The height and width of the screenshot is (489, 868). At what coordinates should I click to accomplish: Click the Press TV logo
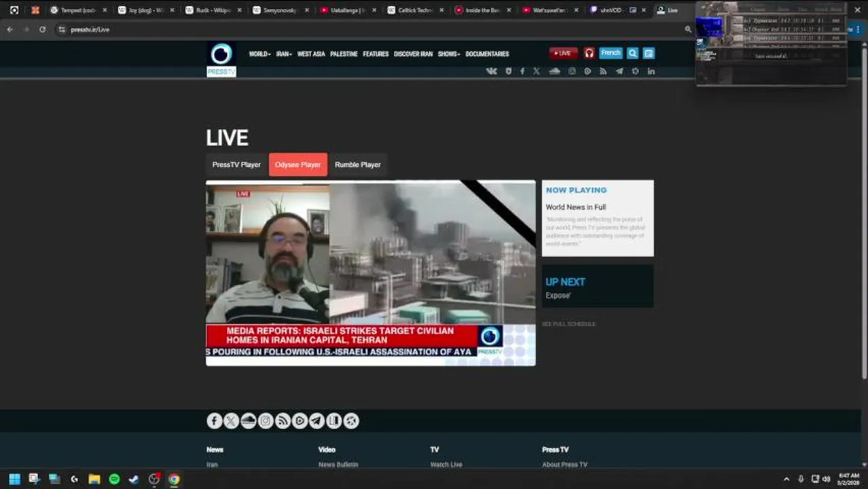point(221,59)
